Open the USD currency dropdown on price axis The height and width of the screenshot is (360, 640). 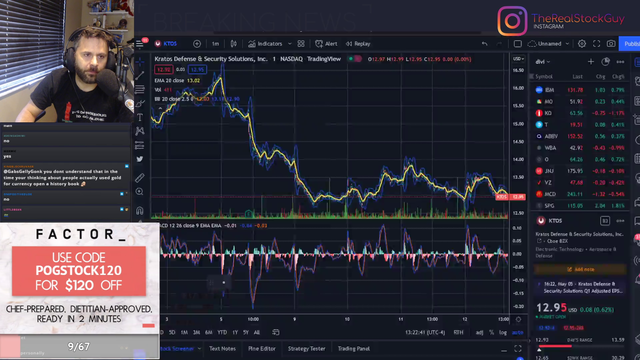(518, 59)
